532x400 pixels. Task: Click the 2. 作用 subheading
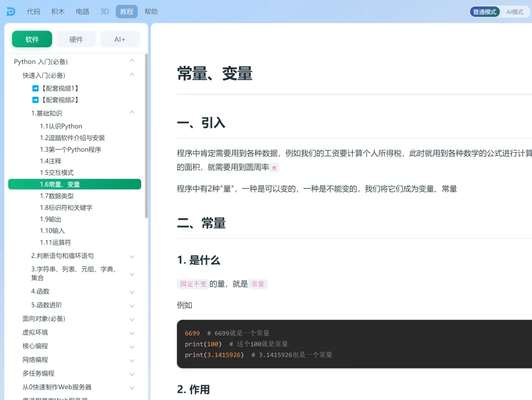[x=194, y=390]
